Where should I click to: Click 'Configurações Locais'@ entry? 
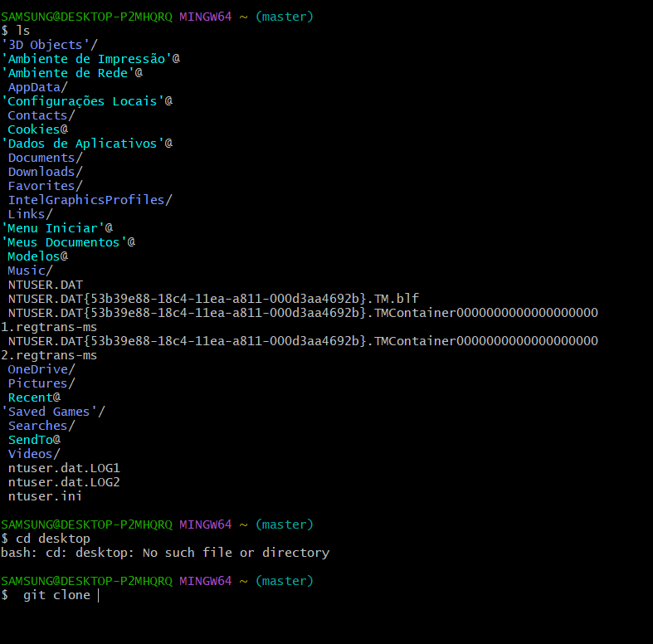coord(87,101)
